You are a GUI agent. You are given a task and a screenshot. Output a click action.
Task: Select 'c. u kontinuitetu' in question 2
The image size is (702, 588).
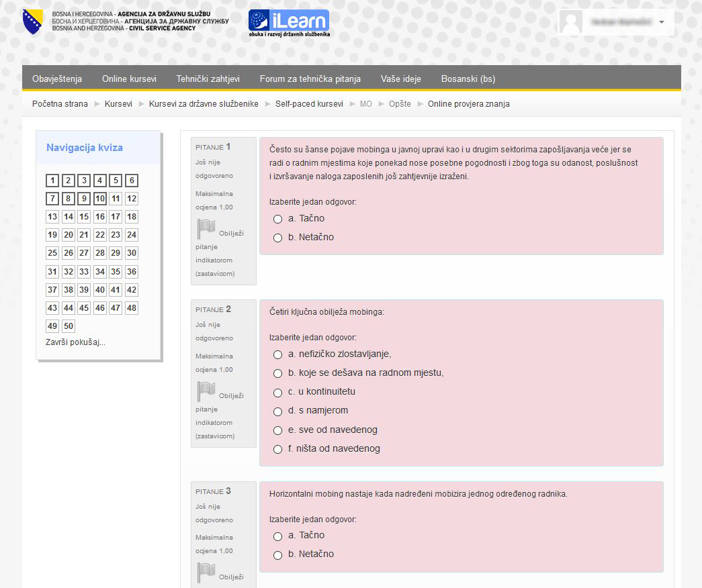(277, 392)
